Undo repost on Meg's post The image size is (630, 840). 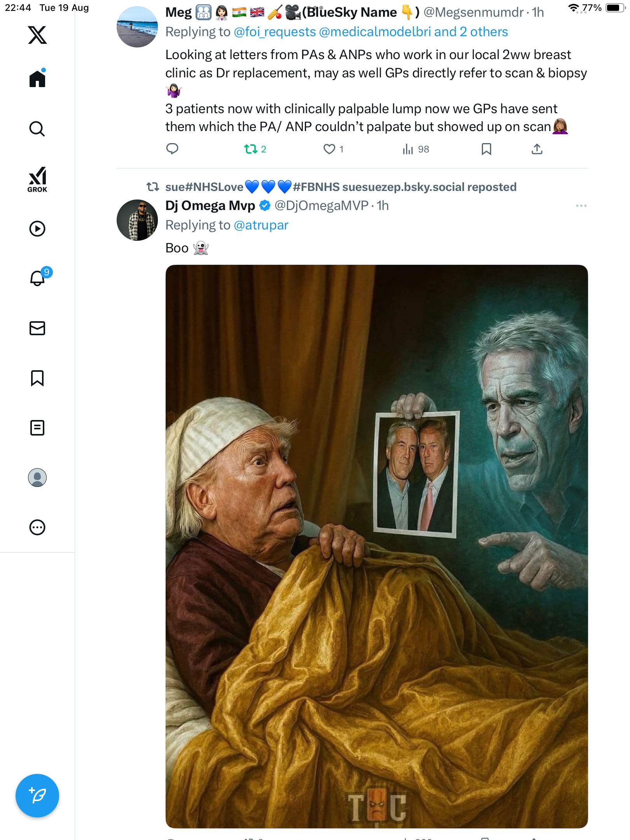(x=251, y=149)
